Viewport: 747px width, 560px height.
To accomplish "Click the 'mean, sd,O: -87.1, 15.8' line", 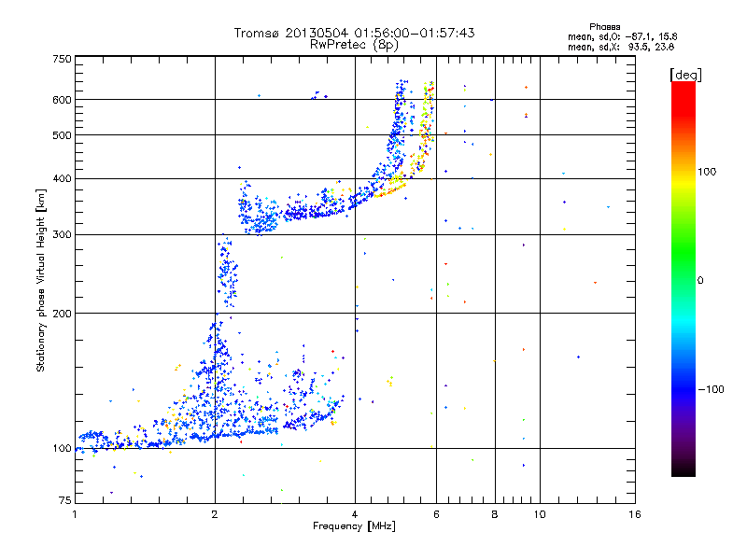I will 622,36.
